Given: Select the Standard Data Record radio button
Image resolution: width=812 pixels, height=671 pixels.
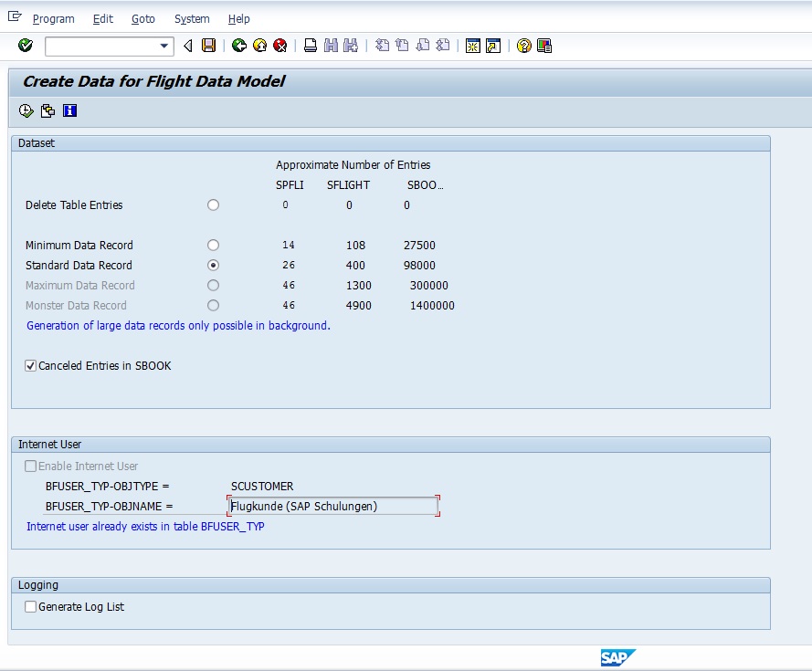Looking at the screenshot, I should pyautogui.click(x=213, y=266).
